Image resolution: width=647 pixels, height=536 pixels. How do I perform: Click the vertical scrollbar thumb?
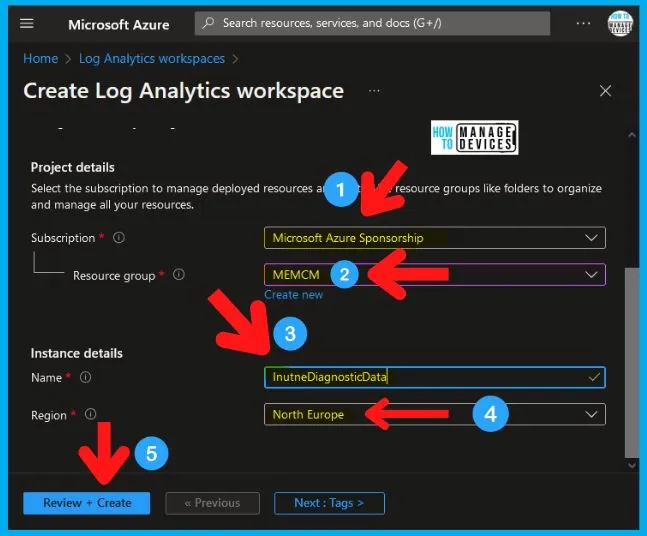tap(632, 363)
